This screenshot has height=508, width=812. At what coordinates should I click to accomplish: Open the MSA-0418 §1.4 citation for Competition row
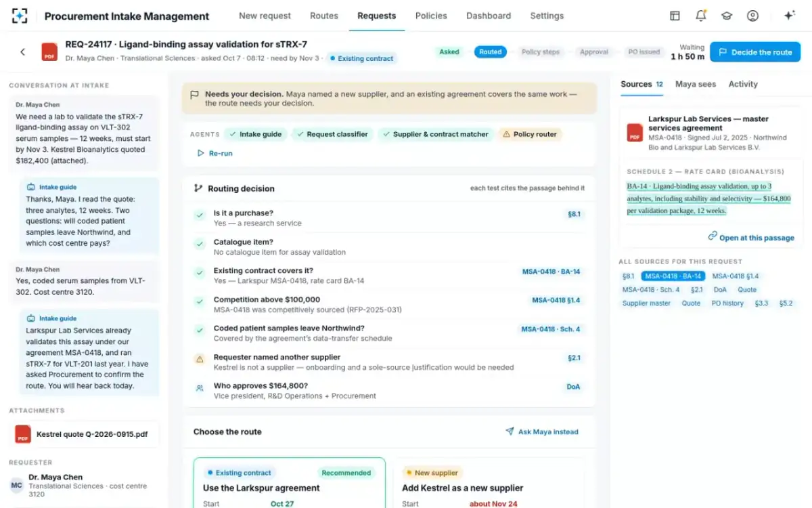[x=556, y=300]
